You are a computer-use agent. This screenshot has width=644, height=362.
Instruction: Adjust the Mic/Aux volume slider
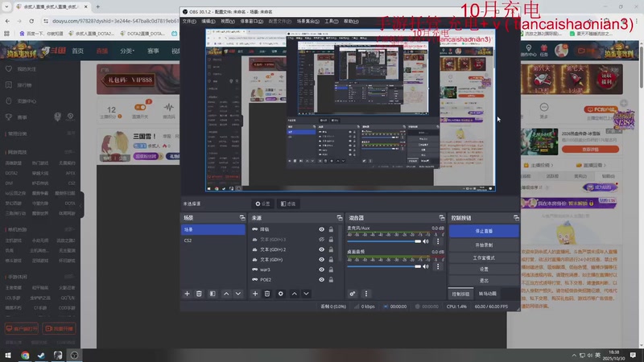click(x=384, y=241)
